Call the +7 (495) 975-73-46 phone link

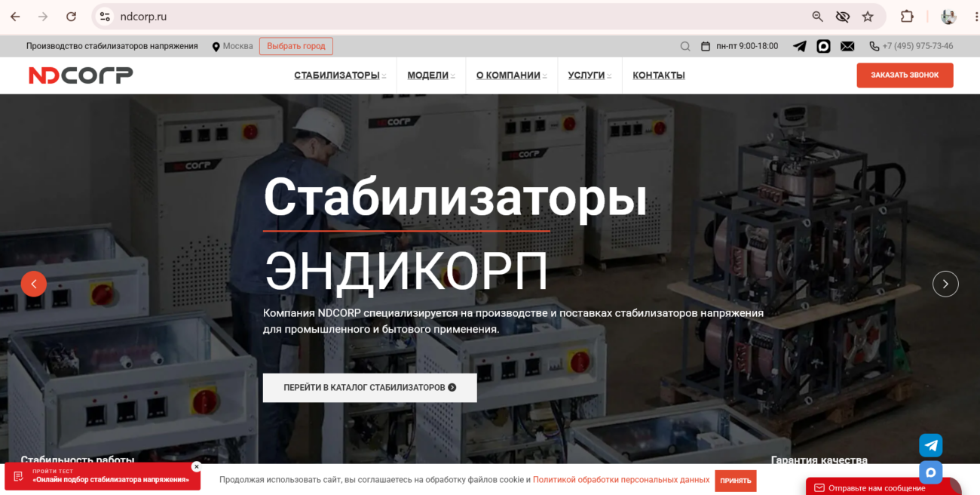917,46
